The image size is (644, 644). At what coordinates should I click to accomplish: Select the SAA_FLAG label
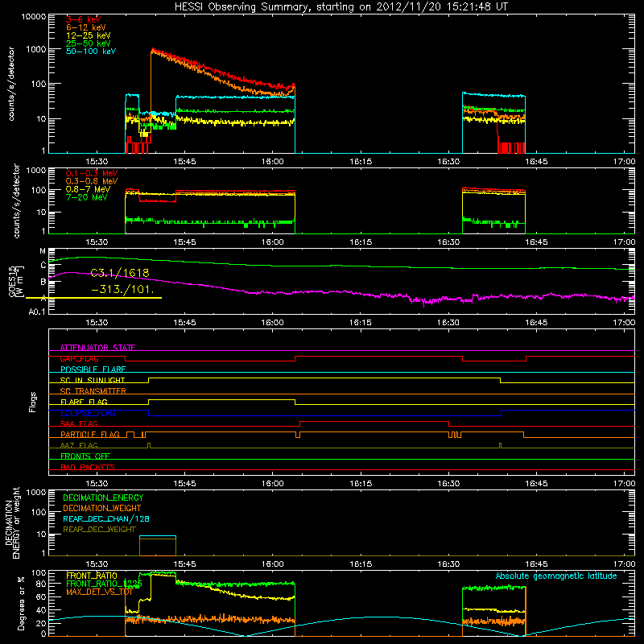point(79,423)
